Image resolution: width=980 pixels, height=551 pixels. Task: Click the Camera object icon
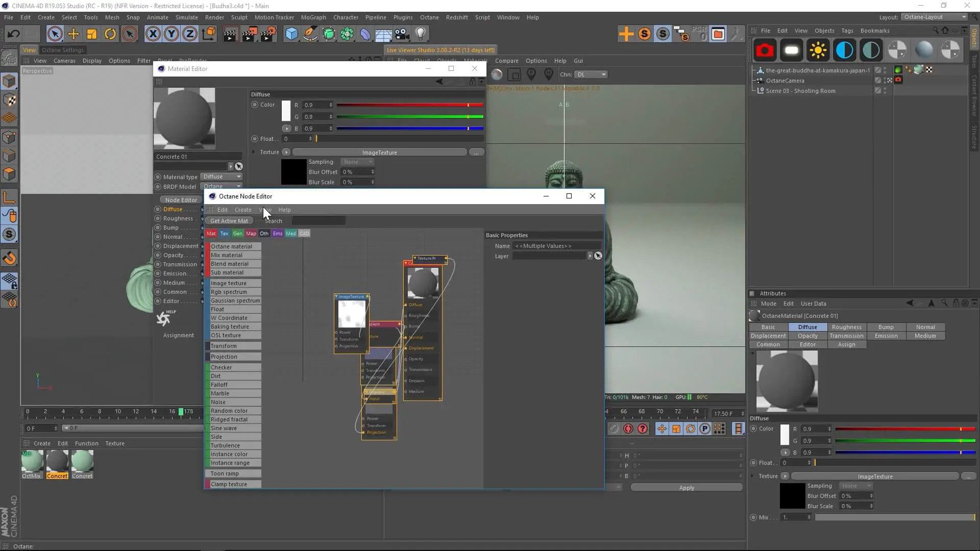click(x=402, y=34)
